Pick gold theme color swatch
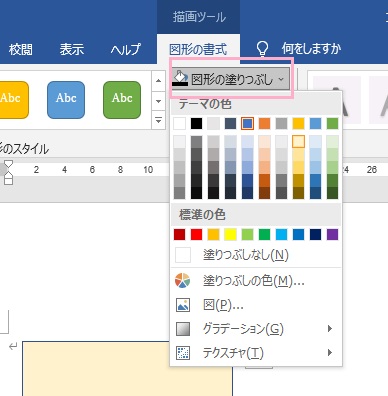Viewport: 388px width, 396px height. pos(298,124)
